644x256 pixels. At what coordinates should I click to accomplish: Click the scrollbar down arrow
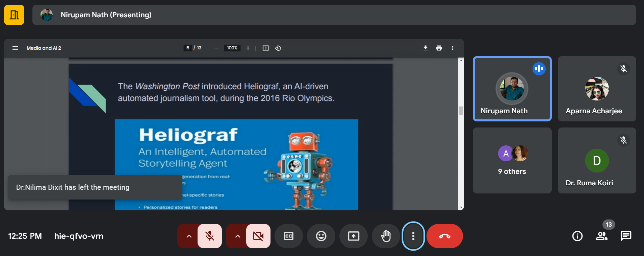[x=461, y=208]
